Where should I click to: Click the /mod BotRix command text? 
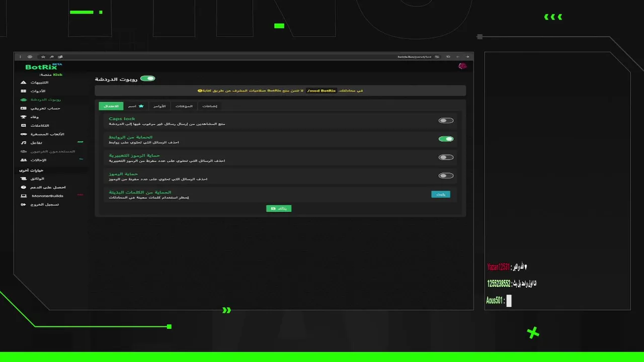click(321, 91)
